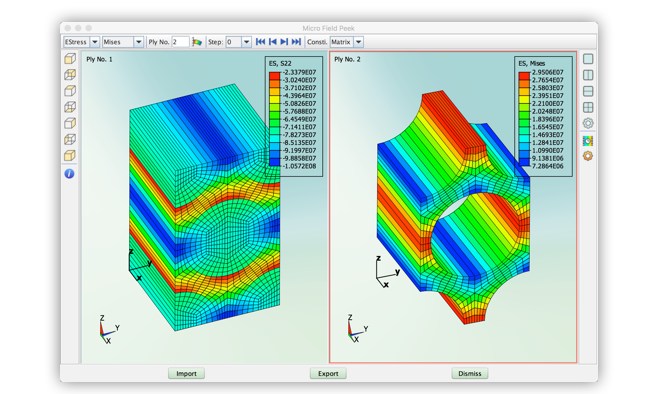Click legend value -5.0826E07
The width and height of the screenshot is (660, 394).
click(299, 104)
